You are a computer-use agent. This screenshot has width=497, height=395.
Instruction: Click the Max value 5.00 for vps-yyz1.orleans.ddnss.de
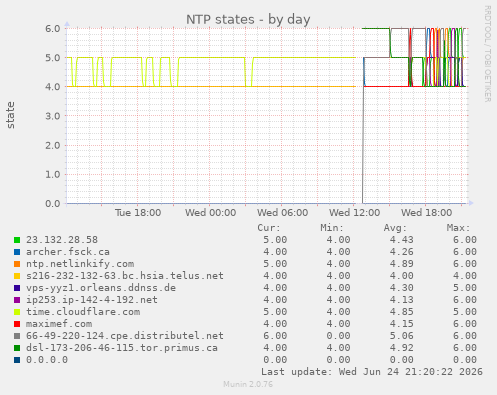[465, 288]
